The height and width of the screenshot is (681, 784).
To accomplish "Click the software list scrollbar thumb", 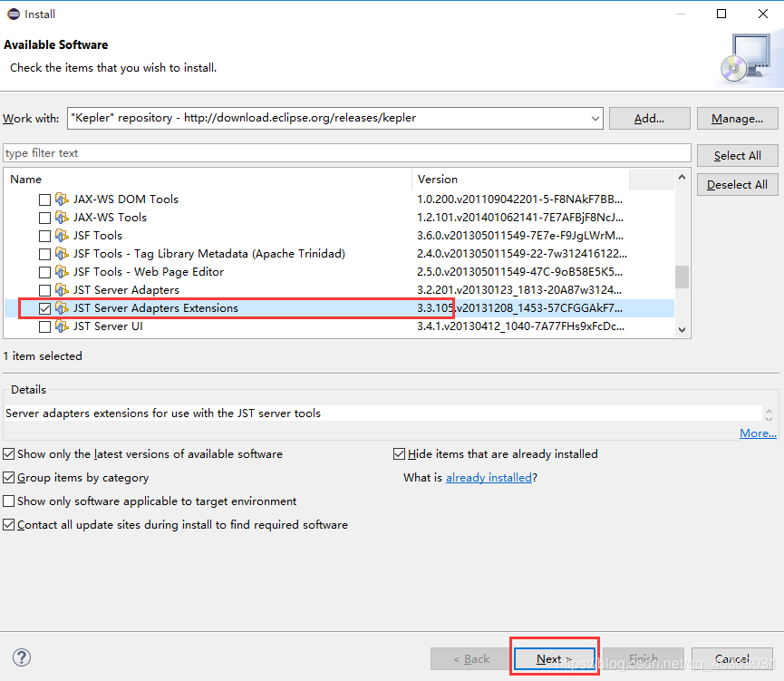I will 682,277.
